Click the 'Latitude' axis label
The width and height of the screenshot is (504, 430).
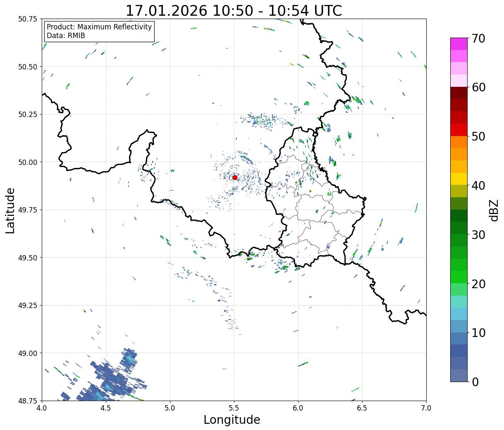[x=10, y=210]
